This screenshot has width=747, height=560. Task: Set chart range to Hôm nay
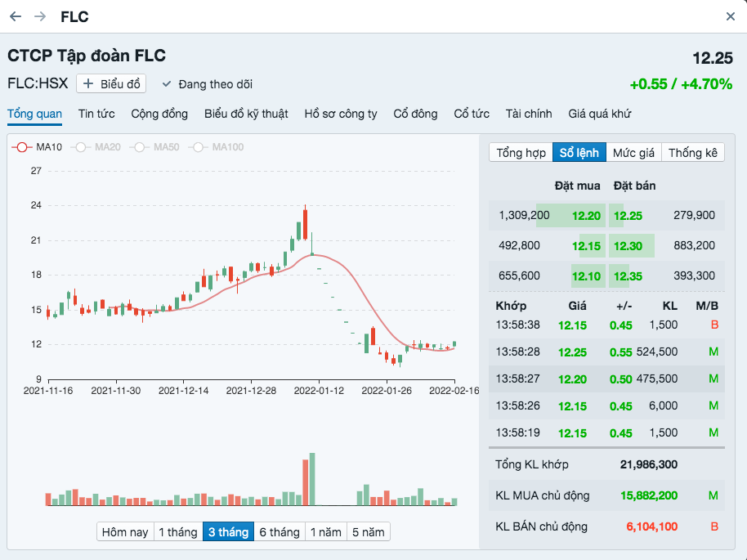click(x=125, y=532)
